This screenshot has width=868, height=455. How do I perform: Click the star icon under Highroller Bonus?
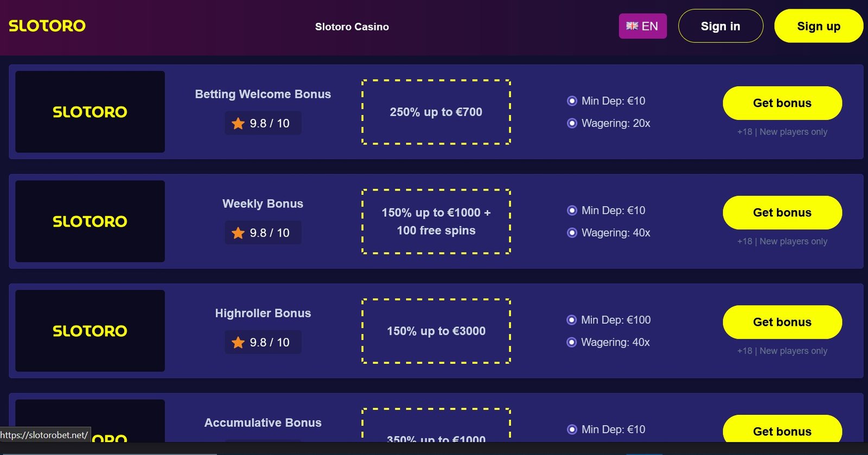click(x=238, y=343)
